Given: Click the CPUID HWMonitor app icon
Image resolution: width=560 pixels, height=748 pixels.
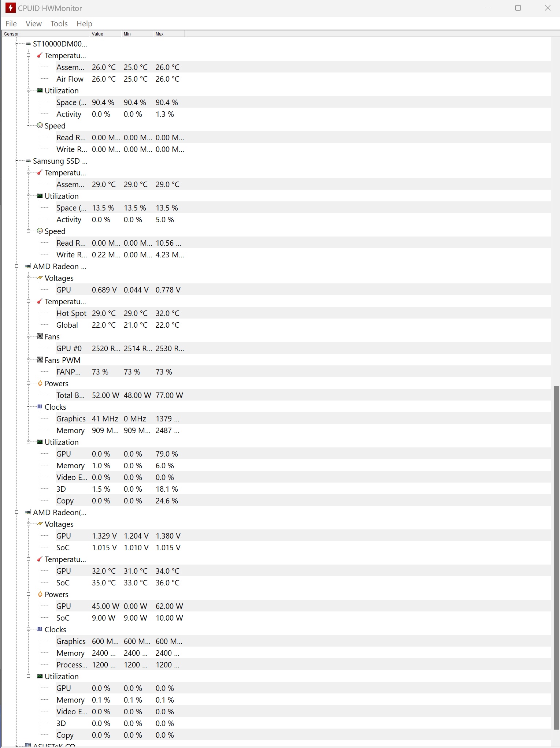Looking at the screenshot, I should [x=10, y=8].
